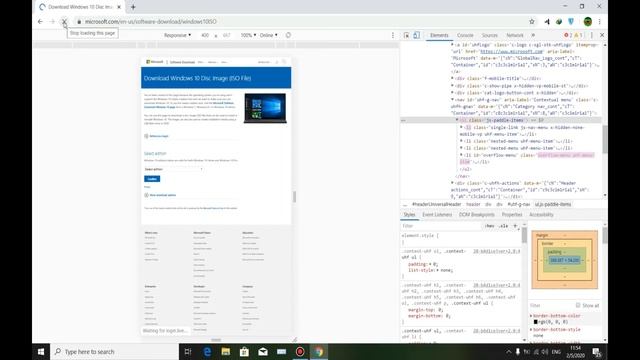Close the Download Windows 10 tab
The image size is (640, 360).
pyautogui.click(x=119, y=7)
